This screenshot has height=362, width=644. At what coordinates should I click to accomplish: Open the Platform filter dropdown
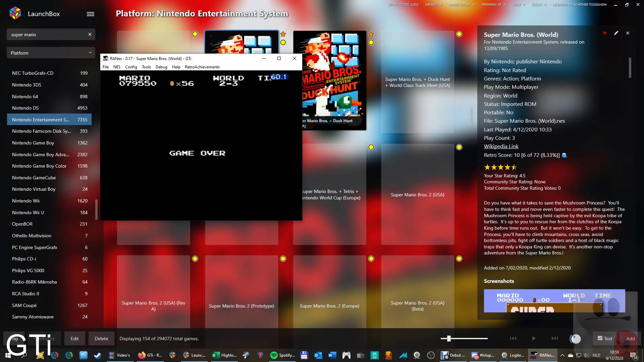coord(51,53)
